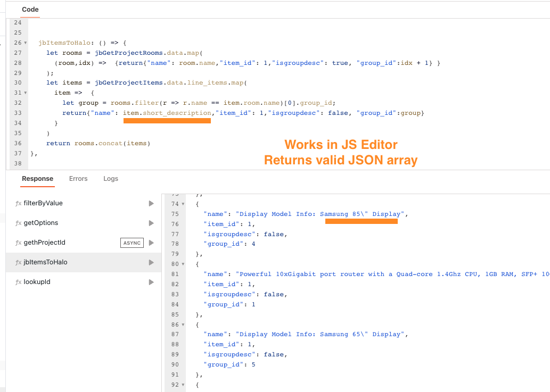Screen dimensions: 550x392
Task: Open the Logs tab
Action: (111, 179)
